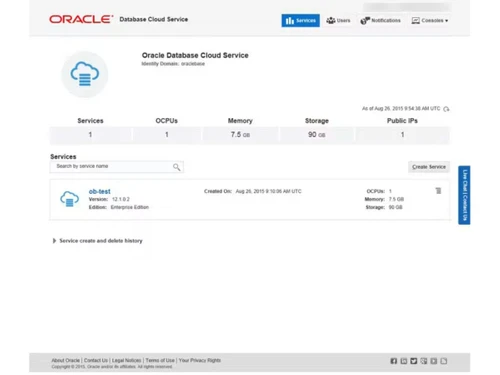The width and height of the screenshot is (500, 375).
Task: Open the Contact Us footer link
Action: click(96, 360)
